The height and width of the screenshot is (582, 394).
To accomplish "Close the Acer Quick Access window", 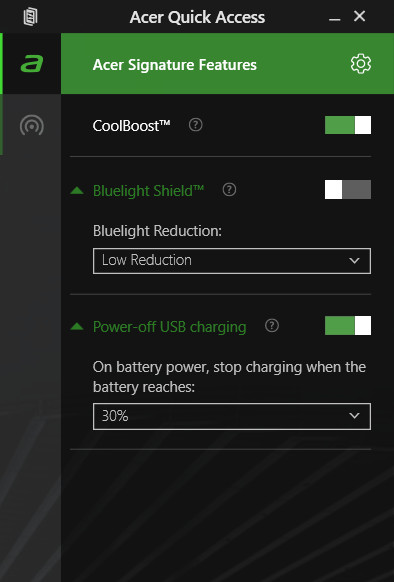I will click(x=359, y=16).
